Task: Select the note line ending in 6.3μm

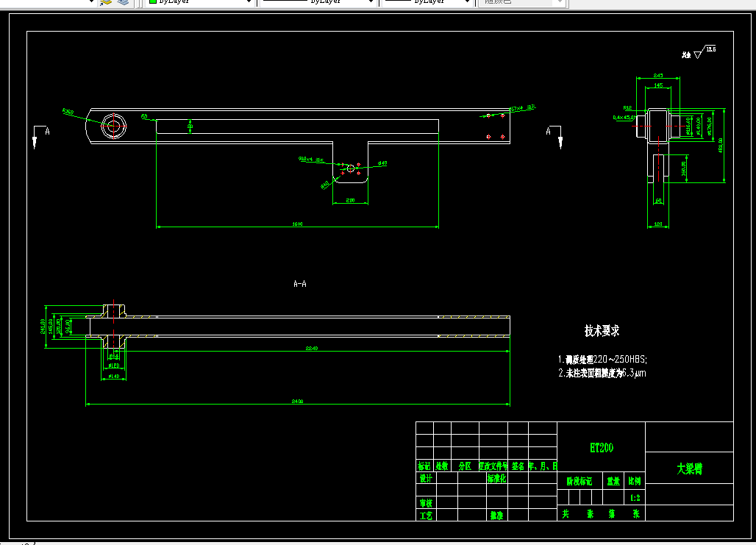Action: tap(602, 373)
